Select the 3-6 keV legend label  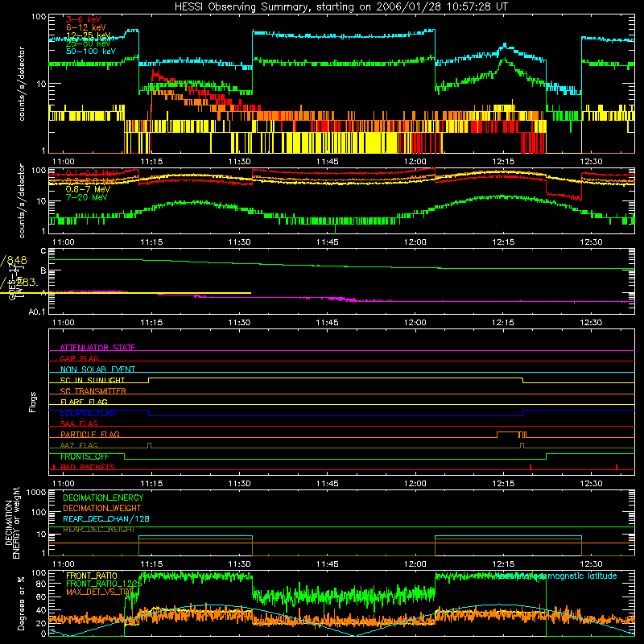84,19
